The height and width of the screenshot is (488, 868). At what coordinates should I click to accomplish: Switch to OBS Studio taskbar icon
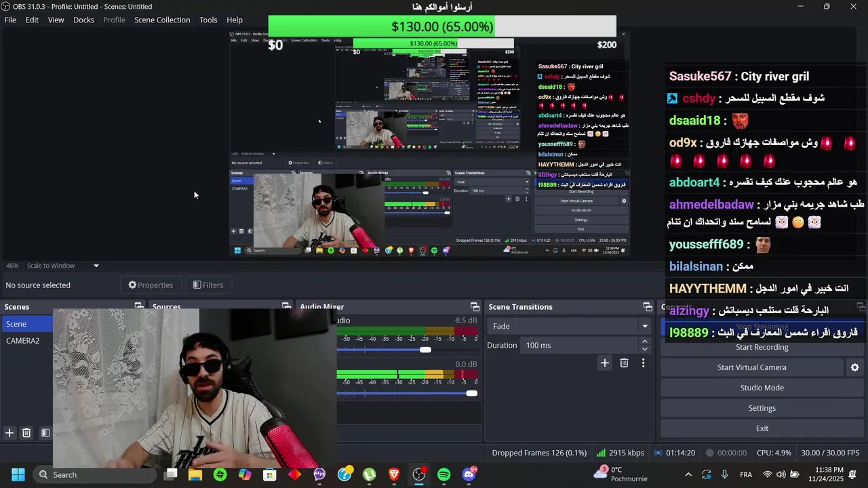coord(419,474)
